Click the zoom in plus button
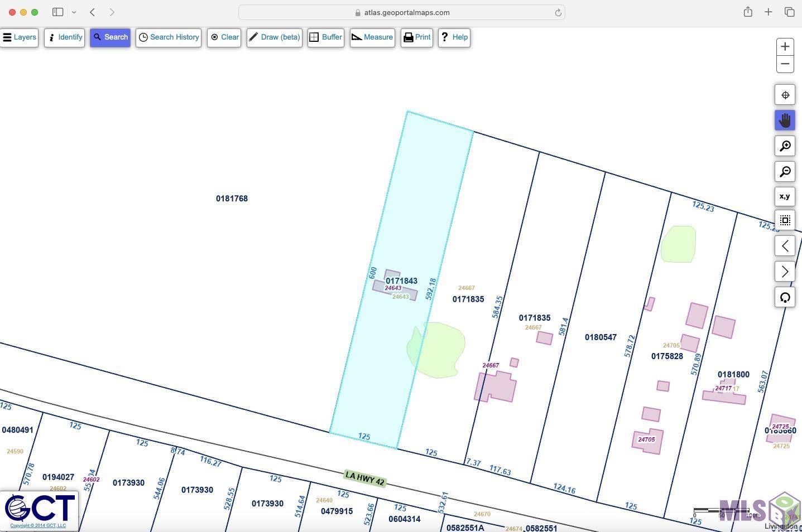Image resolution: width=802 pixels, height=532 pixels. coord(785,47)
